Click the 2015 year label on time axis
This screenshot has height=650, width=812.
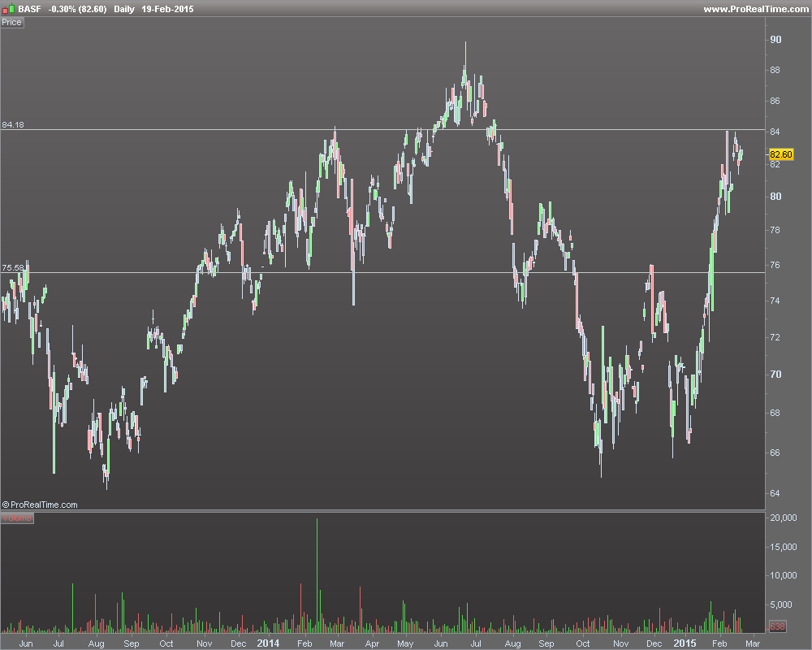click(685, 643)
